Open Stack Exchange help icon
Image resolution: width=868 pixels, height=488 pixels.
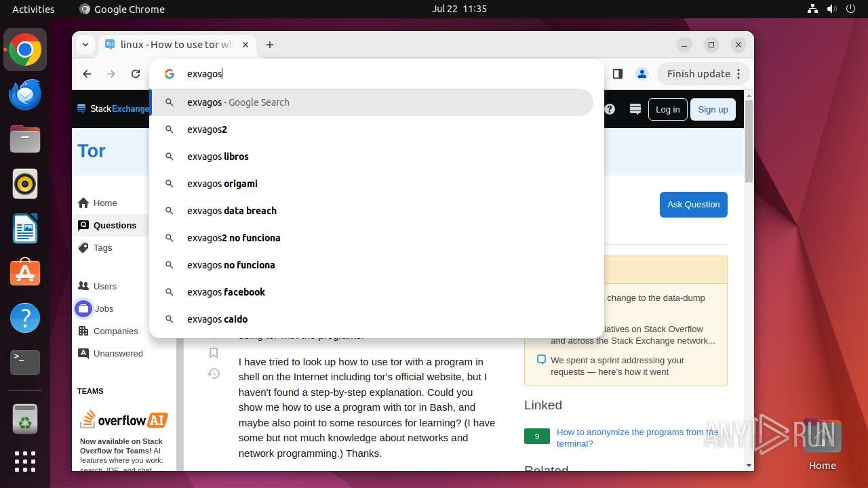coord(610,109)
